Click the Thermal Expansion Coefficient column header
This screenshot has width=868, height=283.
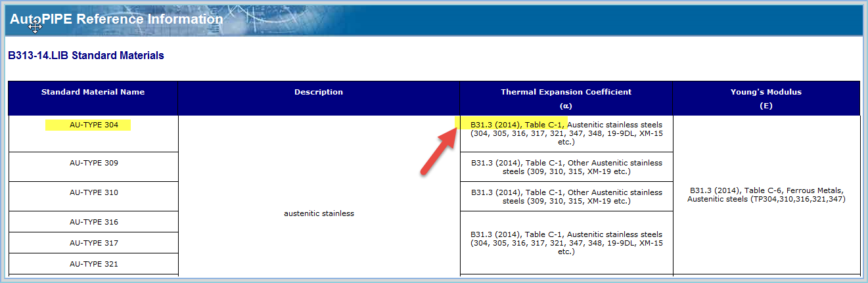pyautogui.click(x=566, y=98)
